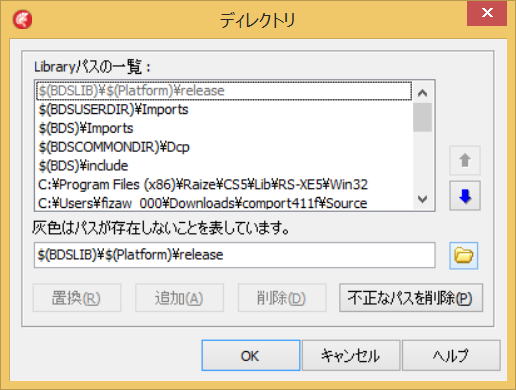Select the $(BDSCOMMONDIR)¥Dcp row
The width and height of the screenshot is (516, 390).
224,147
